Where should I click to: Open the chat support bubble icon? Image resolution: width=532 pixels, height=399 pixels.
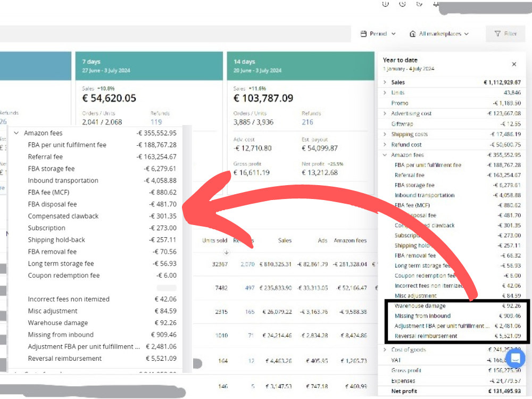(x=516, y=358)
